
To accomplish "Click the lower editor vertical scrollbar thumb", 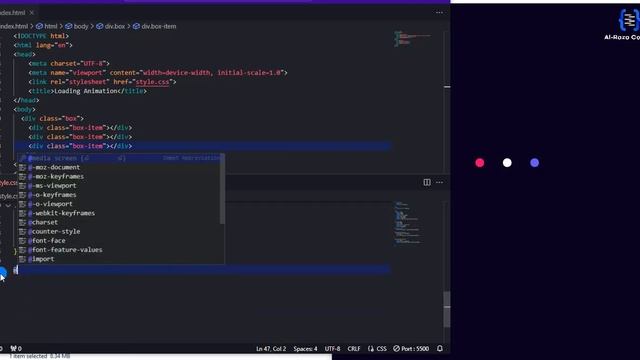I will pyautogui.click(x=447, y=309).
